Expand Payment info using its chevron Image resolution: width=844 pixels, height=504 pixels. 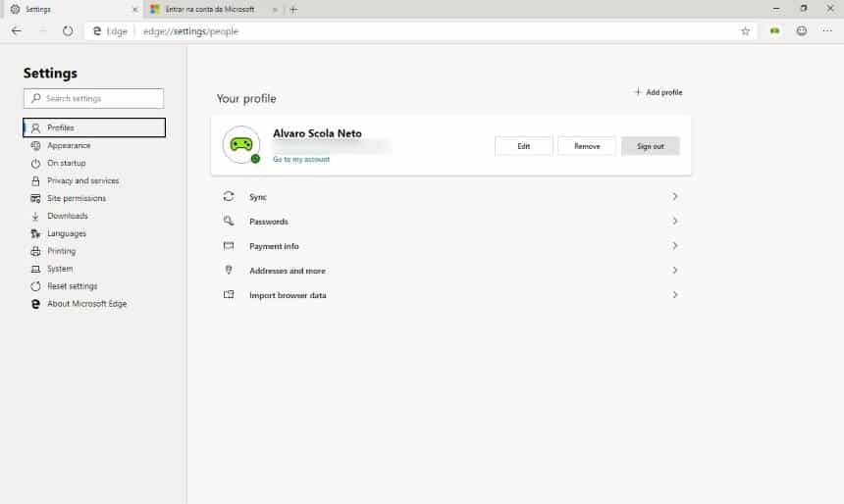point(674,246)
